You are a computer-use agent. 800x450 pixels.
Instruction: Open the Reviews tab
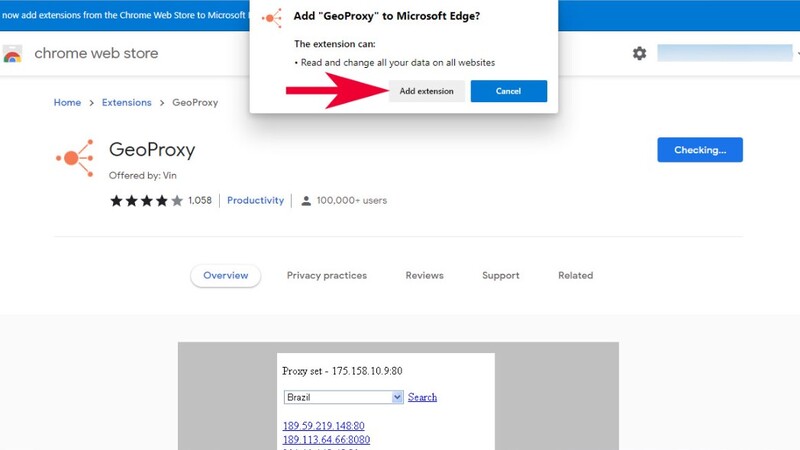tap(424, 276)
